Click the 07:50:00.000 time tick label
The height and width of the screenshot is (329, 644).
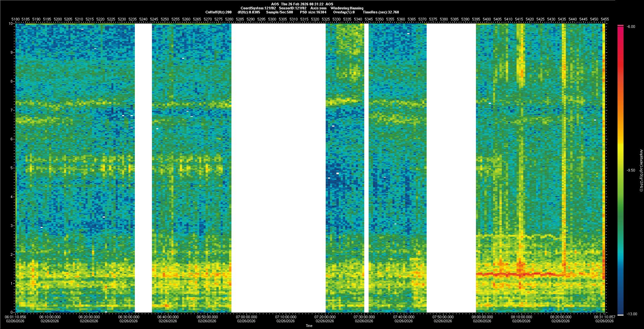click(x=443, y=317)
